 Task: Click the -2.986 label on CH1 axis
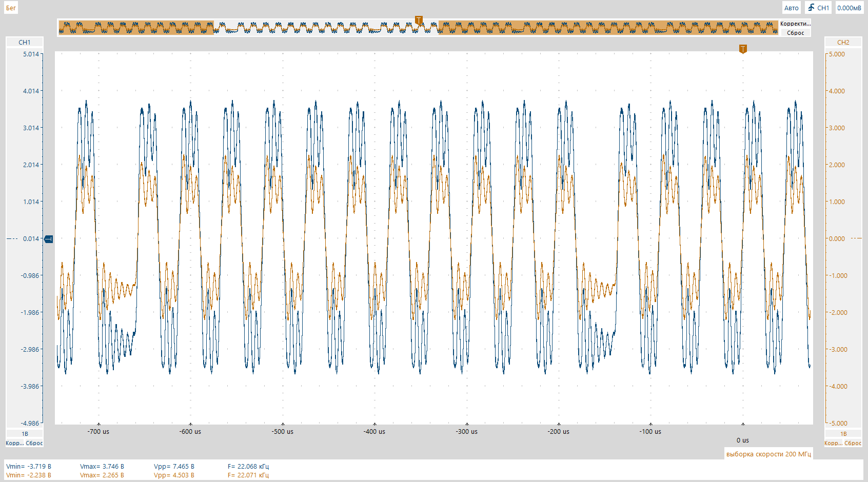pos(30,349)
